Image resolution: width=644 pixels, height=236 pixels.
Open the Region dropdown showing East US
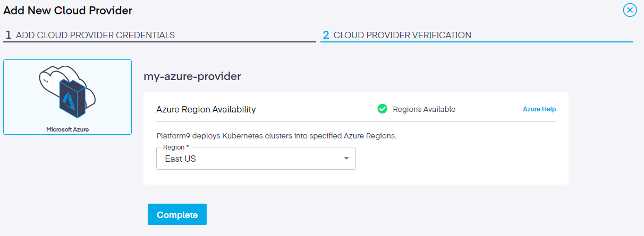click(256, 159)
